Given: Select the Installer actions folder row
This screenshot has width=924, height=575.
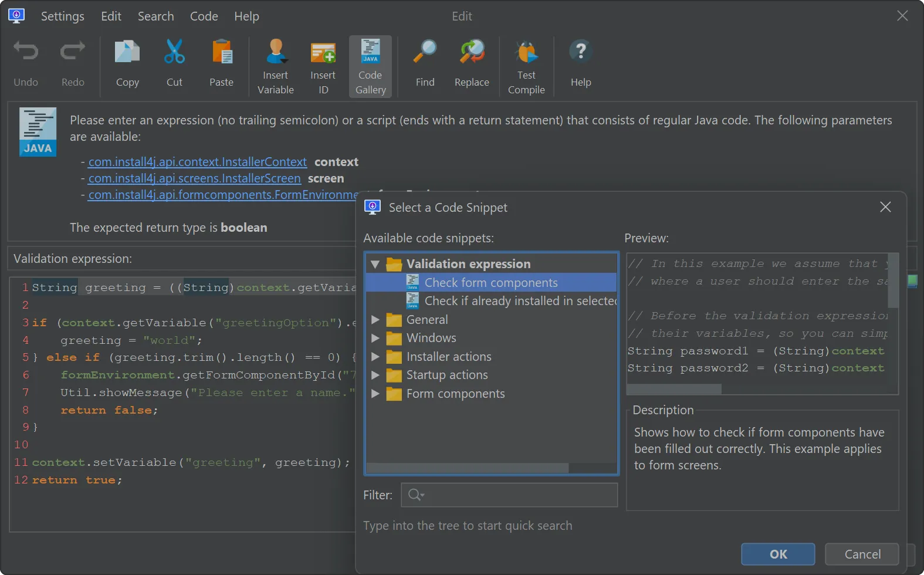Looking at the screenshot, I should pos(491,357).
